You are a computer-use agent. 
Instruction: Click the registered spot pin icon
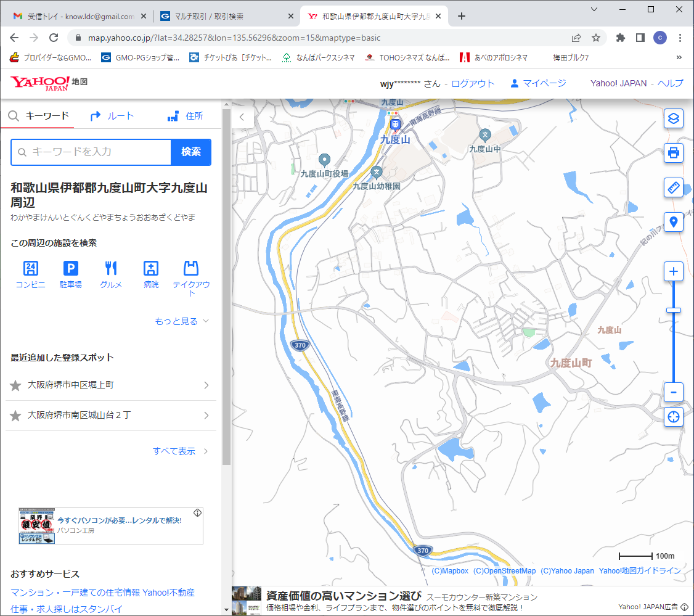click(x=674, y=222)
